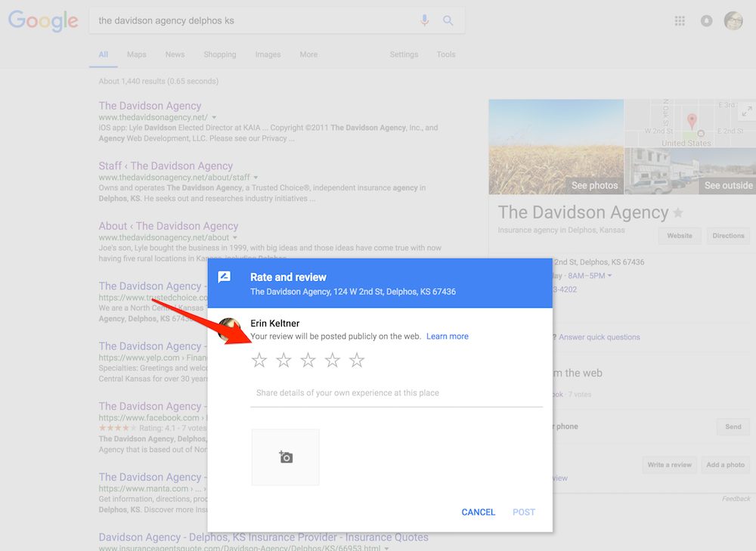
Task: Click the Send to phone button
Action: tap(733, 426)
